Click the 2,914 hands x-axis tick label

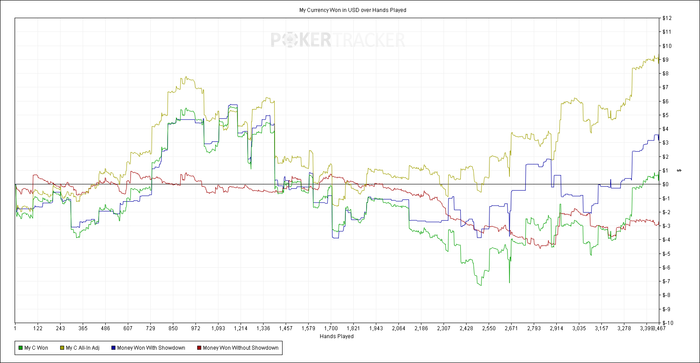(556, 329)
